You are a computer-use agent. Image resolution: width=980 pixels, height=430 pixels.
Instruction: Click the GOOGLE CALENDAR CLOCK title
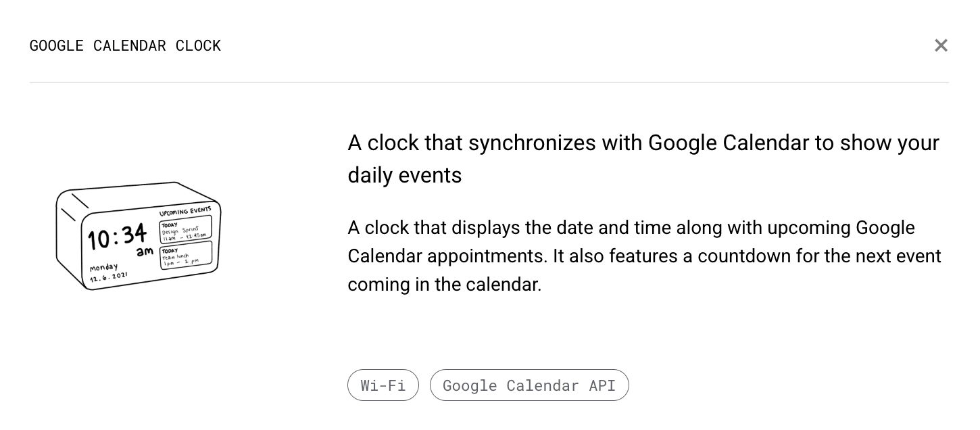pos(125,45)
